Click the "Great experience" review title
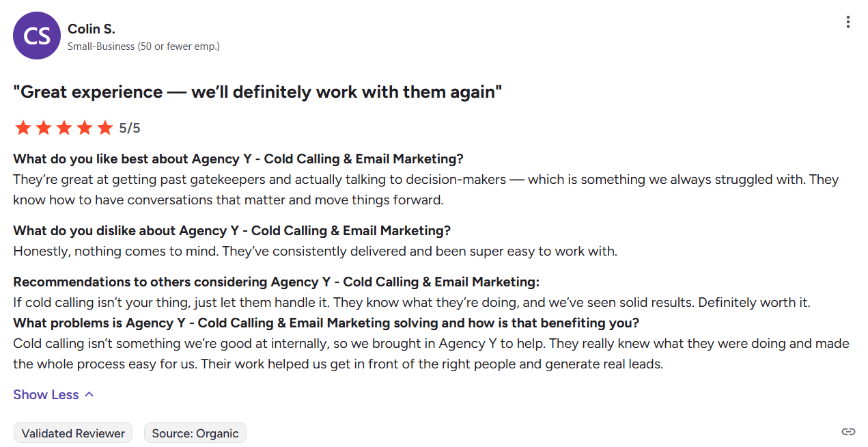Screen dimensions: 868x447 pyautogui.click(x=257, y=92)
